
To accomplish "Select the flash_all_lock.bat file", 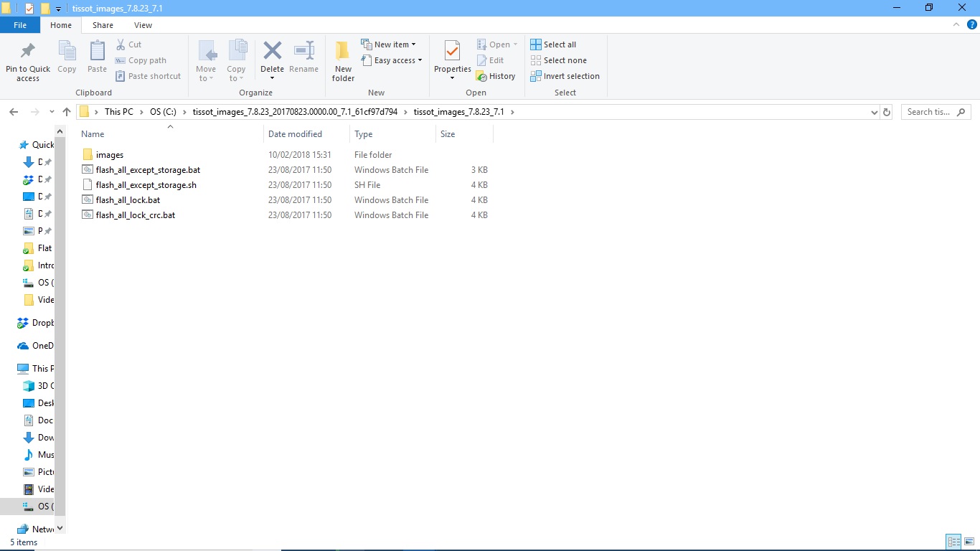I will pos(128,200).
